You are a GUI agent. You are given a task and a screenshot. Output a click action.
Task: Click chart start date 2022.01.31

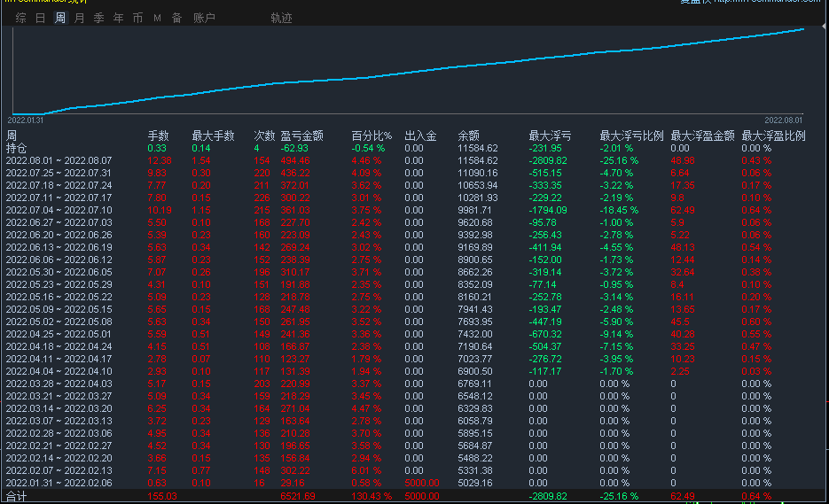point(26,120)
